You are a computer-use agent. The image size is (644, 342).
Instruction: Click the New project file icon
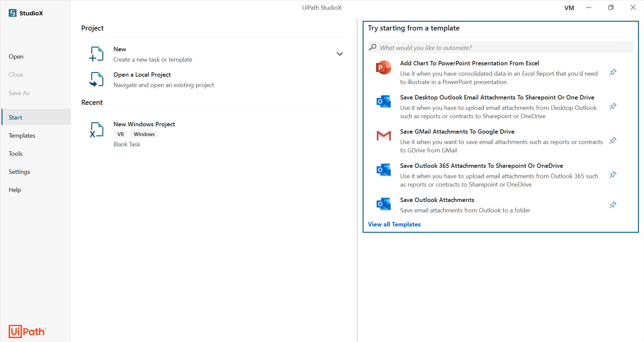click(97, 54)
